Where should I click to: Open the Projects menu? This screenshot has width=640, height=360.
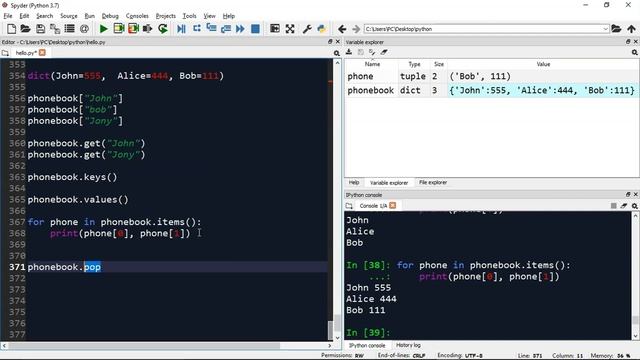click(165, 16)
